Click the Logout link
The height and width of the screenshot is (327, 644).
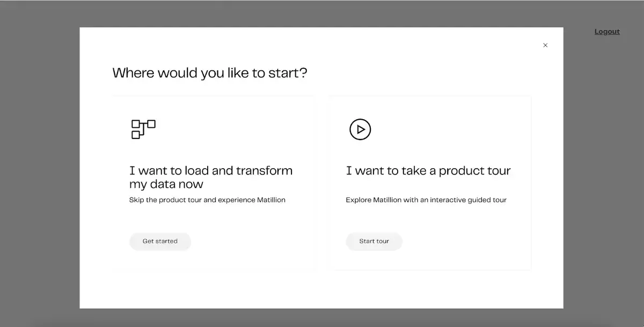pos(607,32)
